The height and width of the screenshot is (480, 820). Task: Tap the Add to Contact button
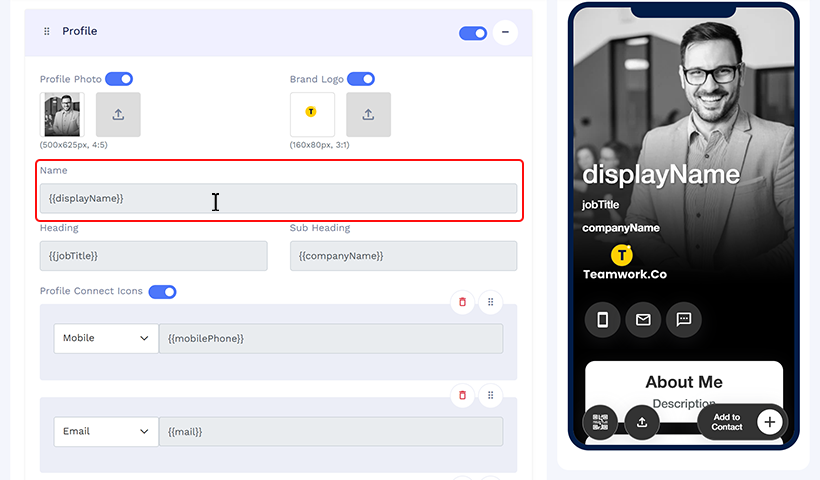[741, 422]
